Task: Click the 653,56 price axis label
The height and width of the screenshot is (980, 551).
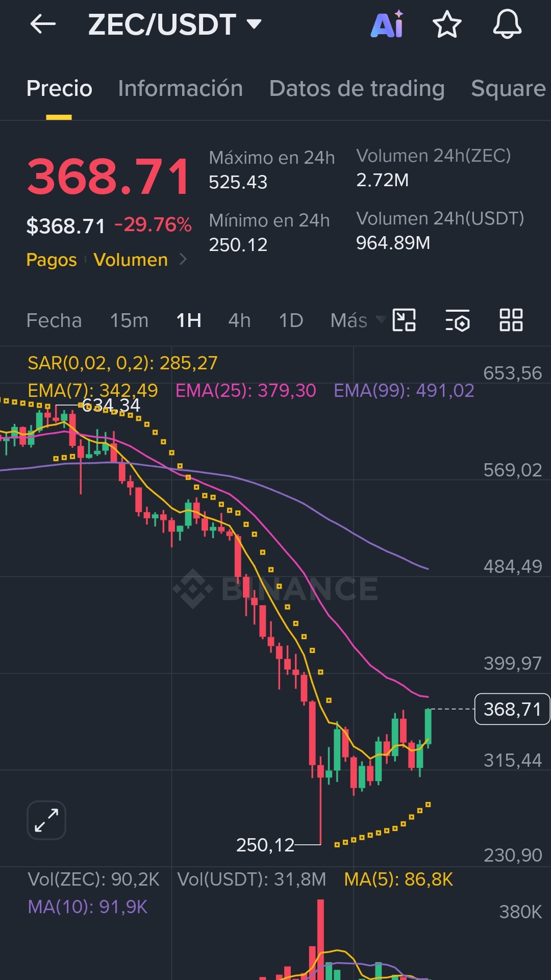Action: [x=513, y=373]
